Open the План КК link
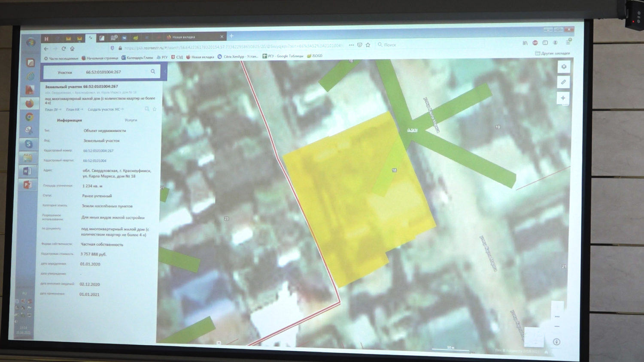Viewport: 644px width, 362px height. (x=74, y=110)
